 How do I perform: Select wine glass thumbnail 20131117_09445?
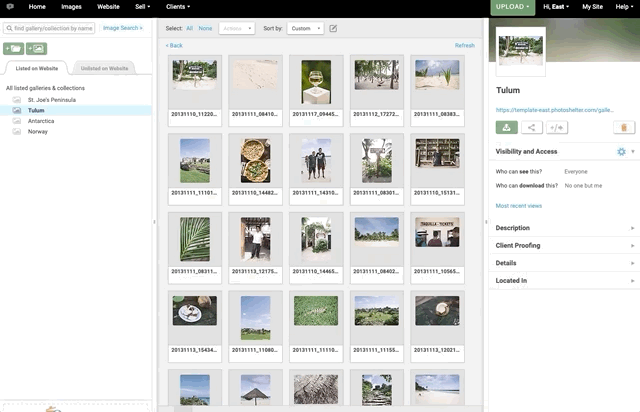pos(316,82)
